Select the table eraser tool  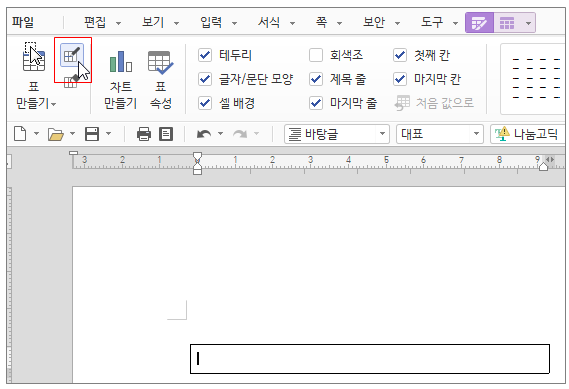click(x=71, y=81)
